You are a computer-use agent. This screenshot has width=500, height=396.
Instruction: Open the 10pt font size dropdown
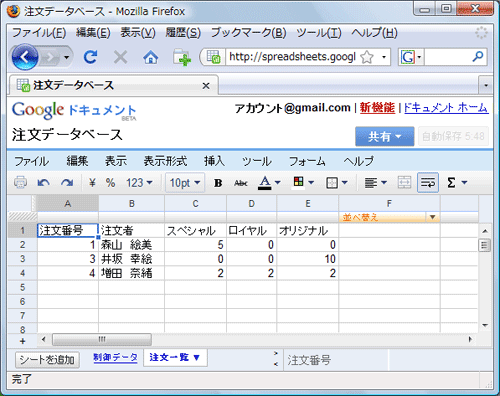click(x=185, y=183)
